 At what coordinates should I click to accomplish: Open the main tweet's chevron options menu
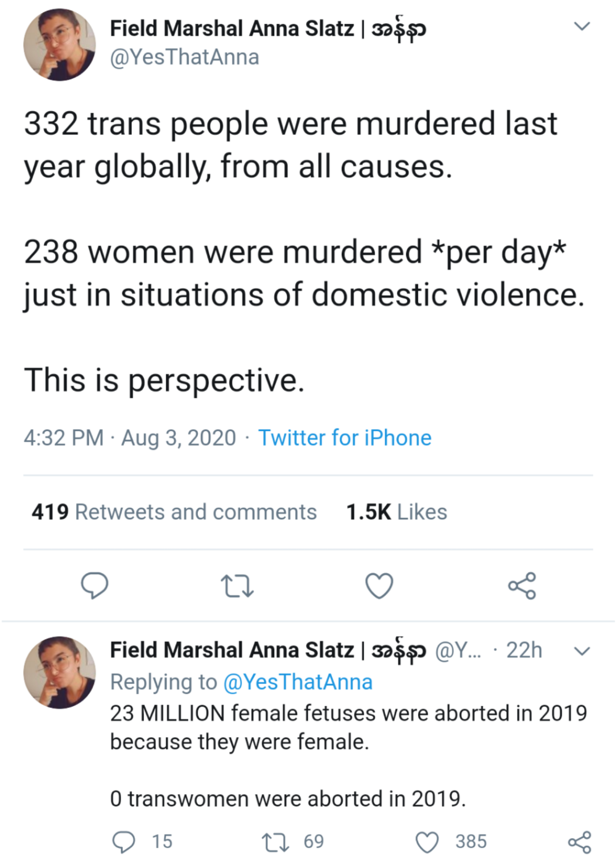click(581, 27)
